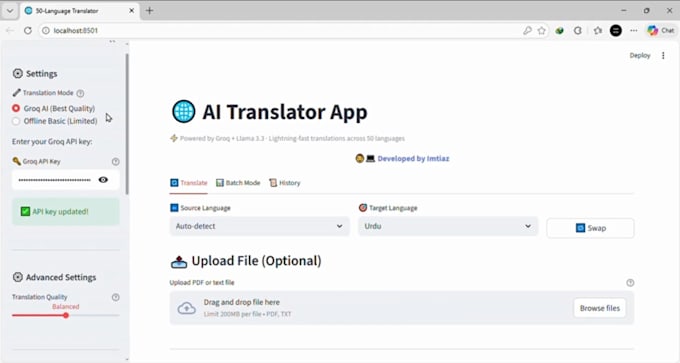Open a new browser tab

tap(149, 11)
